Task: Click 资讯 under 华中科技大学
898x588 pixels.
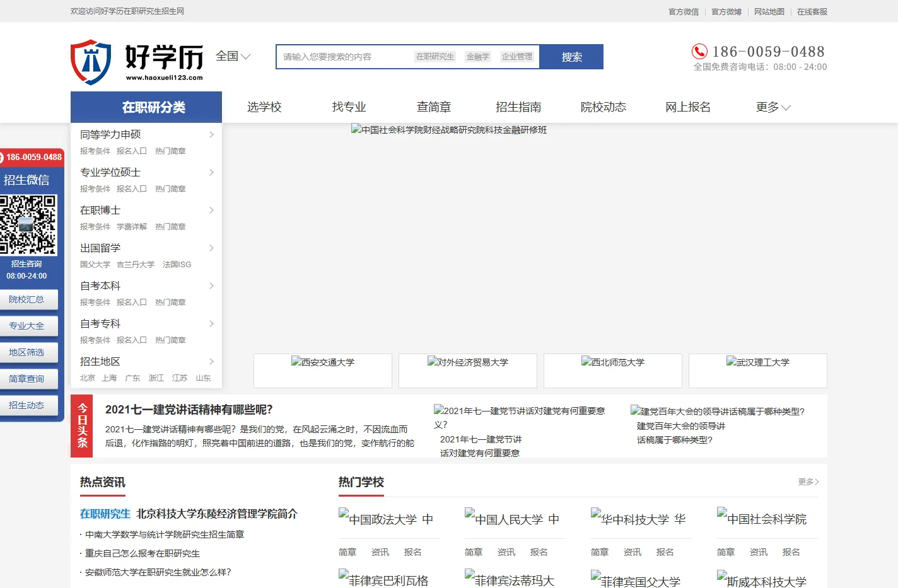Action: (x=633, y=552)
